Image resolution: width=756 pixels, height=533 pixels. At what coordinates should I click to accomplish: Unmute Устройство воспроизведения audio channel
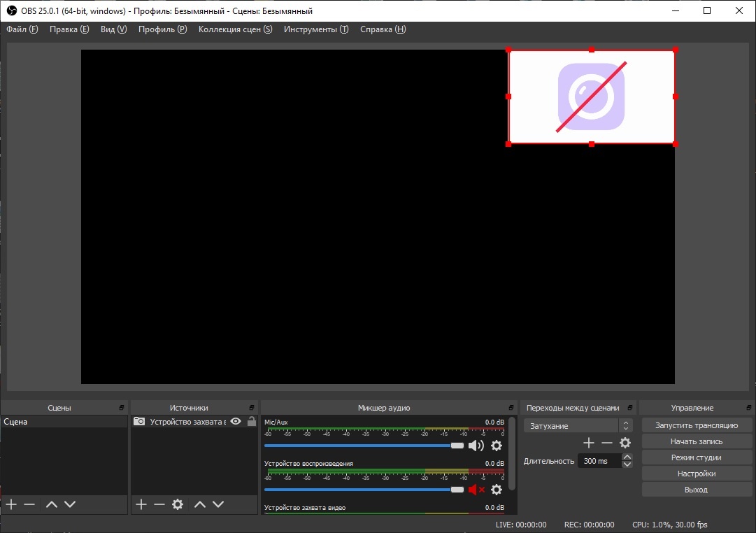coord(476,490)
